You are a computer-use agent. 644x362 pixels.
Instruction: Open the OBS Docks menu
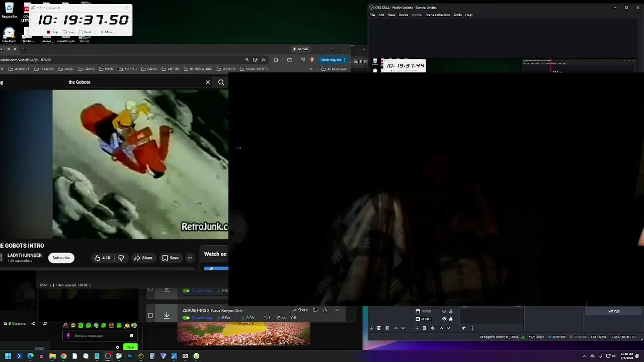pyautogui.click(x=404, y=15)
